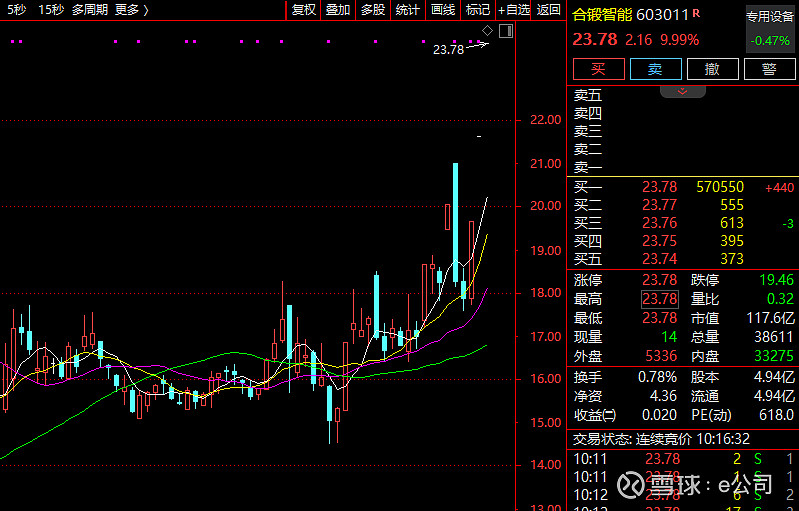Switch to the 15秒 period tab
The height and width of the screenshot is (511, 799).
click(x=51, y=10)
